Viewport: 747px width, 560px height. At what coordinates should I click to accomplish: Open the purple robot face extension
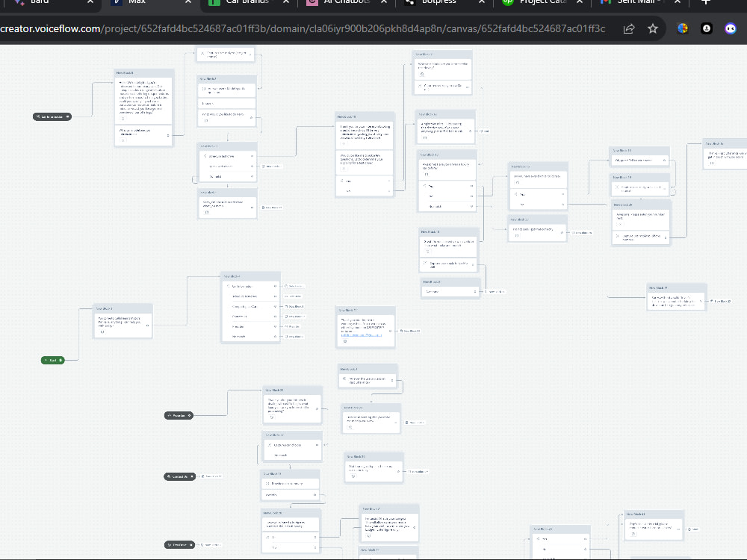(731, 28)
